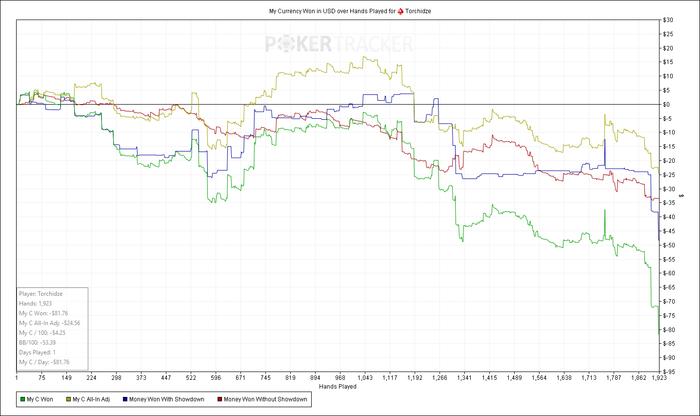The image size is (700, 416).
Task: Click the 1,489 x-axis tick label
Action: [514, 378]
